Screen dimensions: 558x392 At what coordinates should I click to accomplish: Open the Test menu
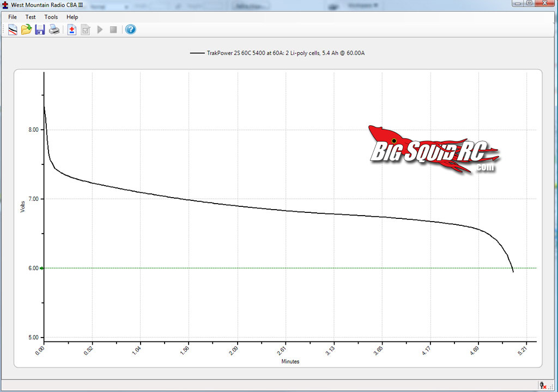point(31,17)
